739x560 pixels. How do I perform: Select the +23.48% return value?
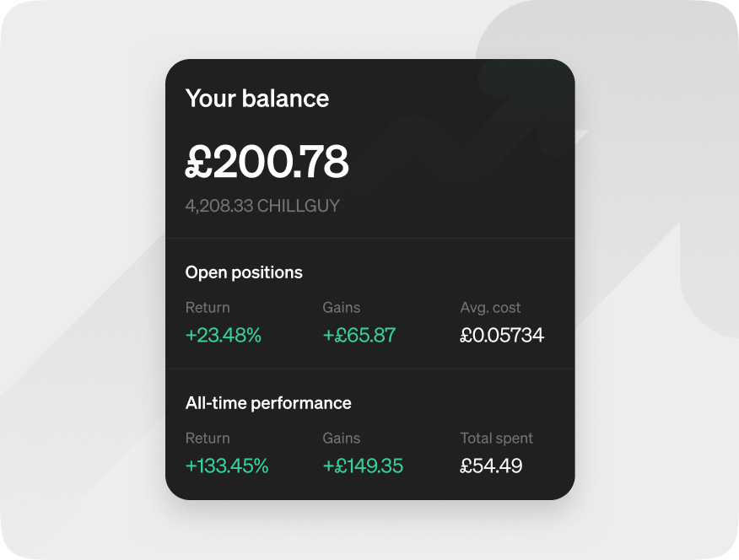224,336
